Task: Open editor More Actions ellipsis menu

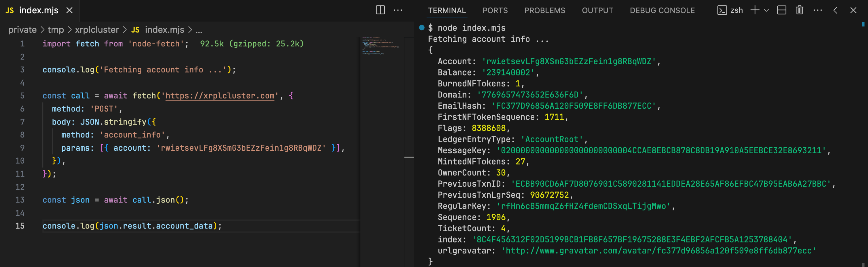Action: click(398, 10)
